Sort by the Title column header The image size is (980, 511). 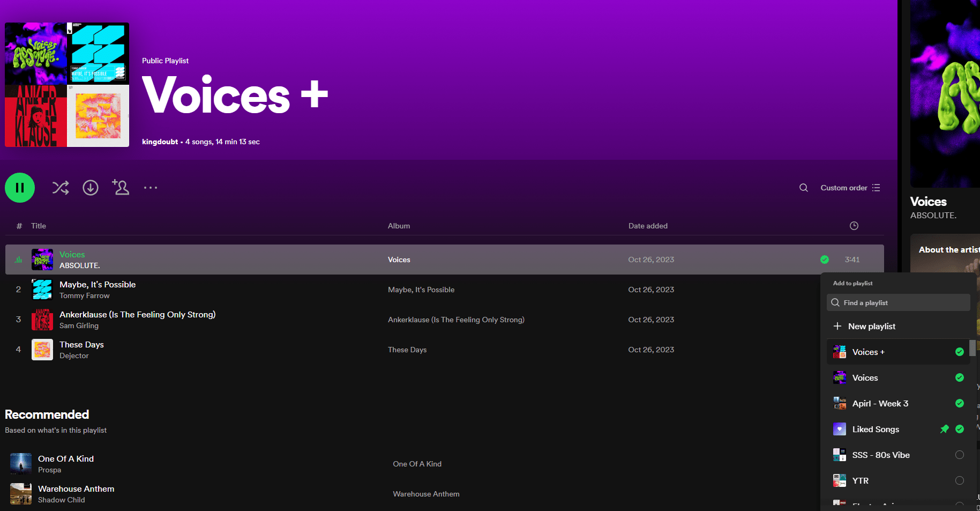pyautogui.click(x=39, y=226)
